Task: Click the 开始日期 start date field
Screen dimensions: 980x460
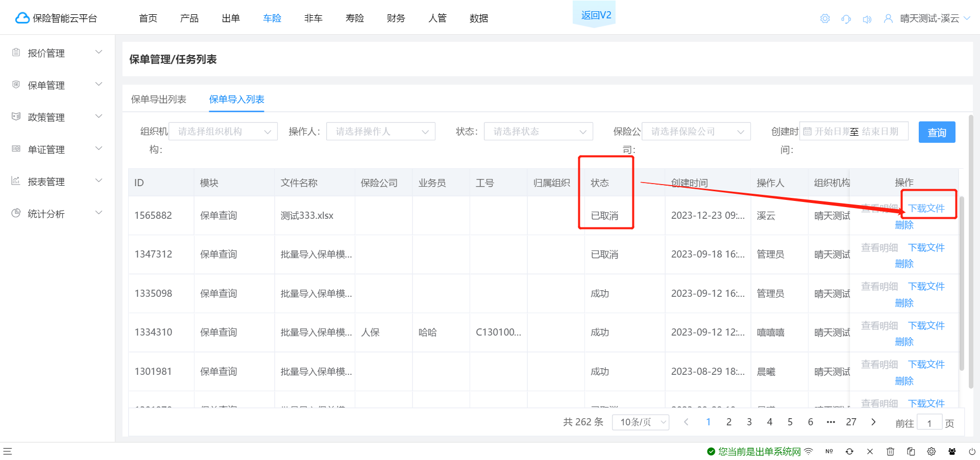Action: (x=831, y=132)
